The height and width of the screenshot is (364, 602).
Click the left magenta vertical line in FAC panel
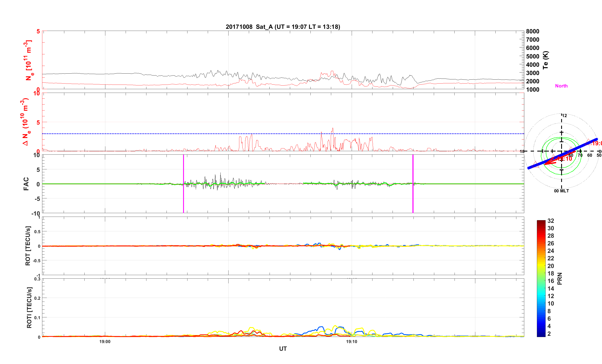tap(183, 200)
